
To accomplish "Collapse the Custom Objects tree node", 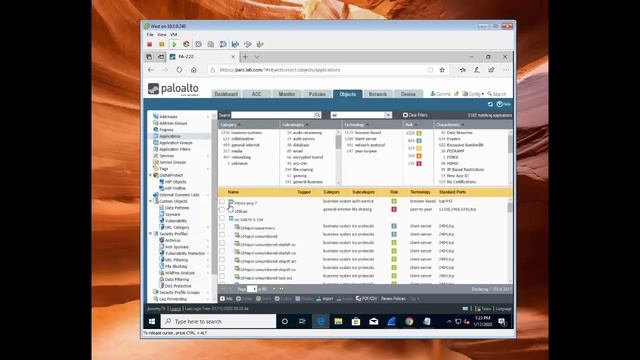I will coord(151,201).
